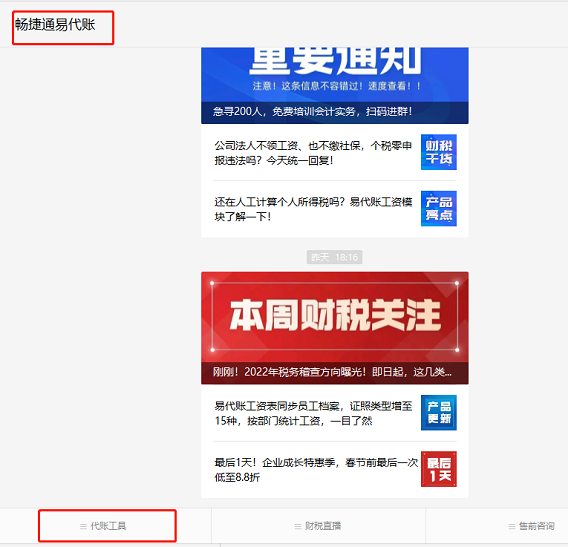568x547 pixels.
Task: Open the red 最后1天 thumbnail
Action: click(x=439, y=469)
